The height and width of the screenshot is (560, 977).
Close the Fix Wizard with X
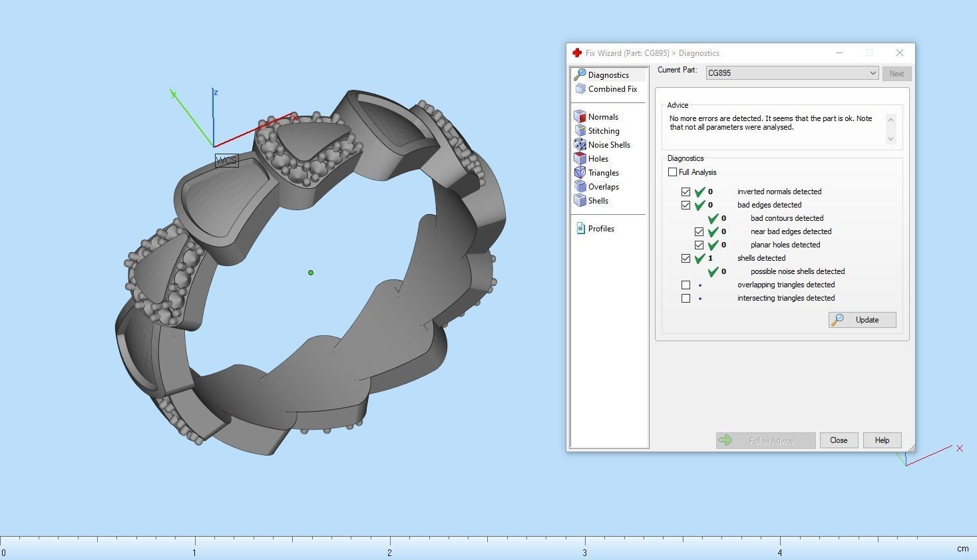click(x=900, y=53)
